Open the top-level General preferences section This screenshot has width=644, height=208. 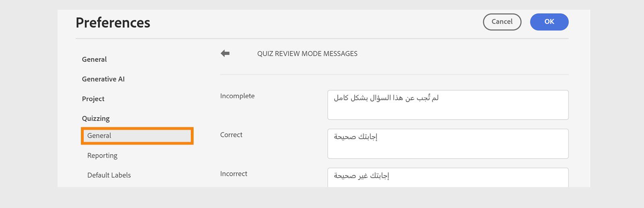[x=94, y=59]
